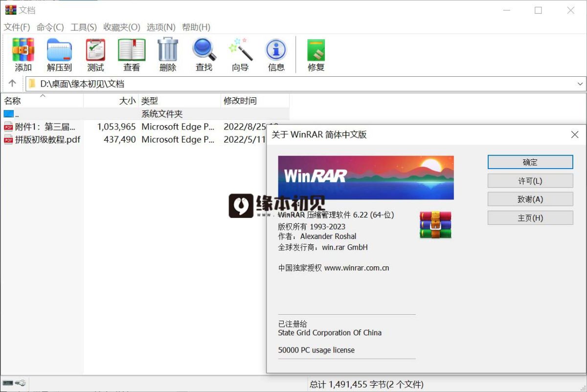Screen dimensions: 587x392
Task: Open the 文件(F) menu
Action: click(17, 27)
